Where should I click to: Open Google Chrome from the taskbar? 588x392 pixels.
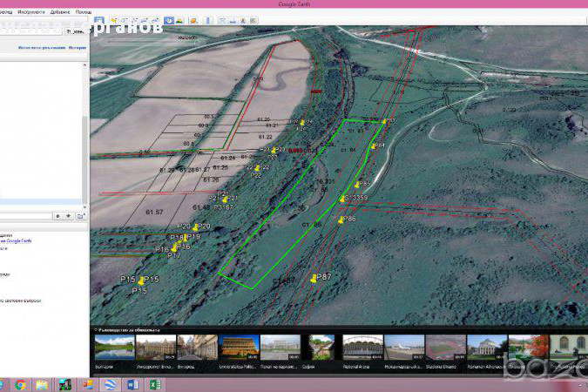click(20, 384)
